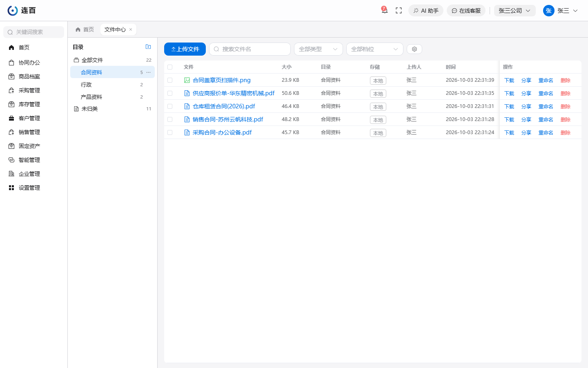Viewport: 588px width, 368px height.
Task: Click the 客户管理 sidebar icon
Action: 11,118
